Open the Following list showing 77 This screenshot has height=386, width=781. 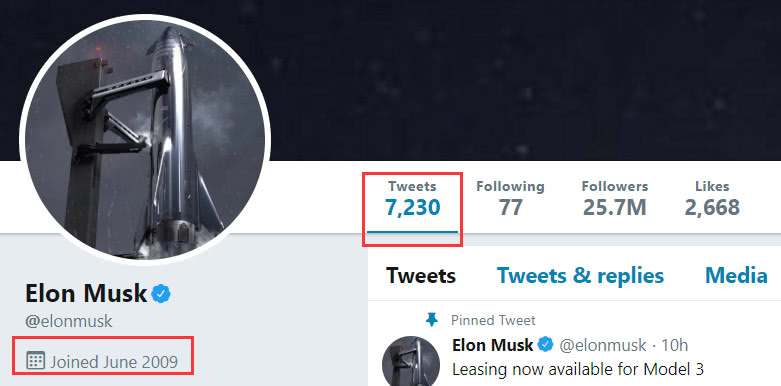click(x=510, y=200)
